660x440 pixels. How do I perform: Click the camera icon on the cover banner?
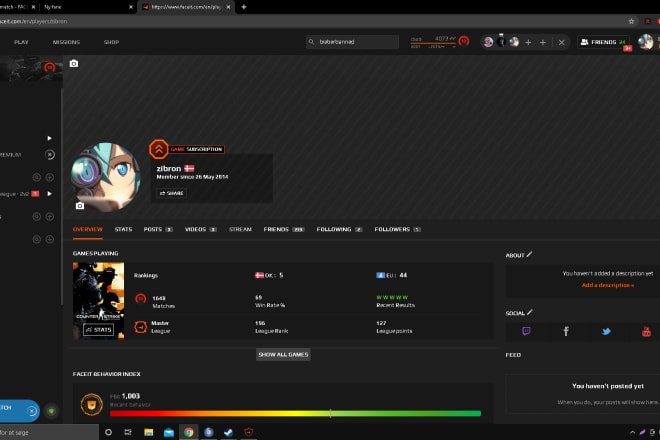tap(74, 64)
